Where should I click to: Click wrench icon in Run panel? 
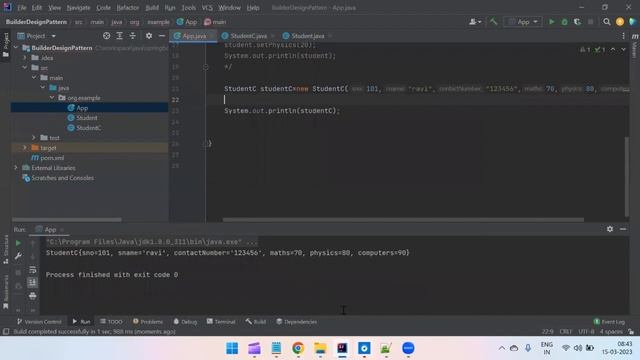[x=18, y=256]
